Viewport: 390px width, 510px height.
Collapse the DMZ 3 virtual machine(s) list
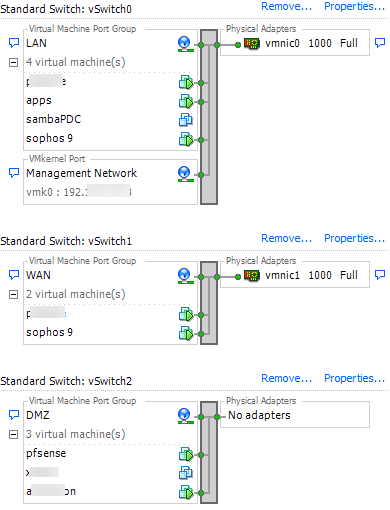pyautogui.click(x=13, y=434)
